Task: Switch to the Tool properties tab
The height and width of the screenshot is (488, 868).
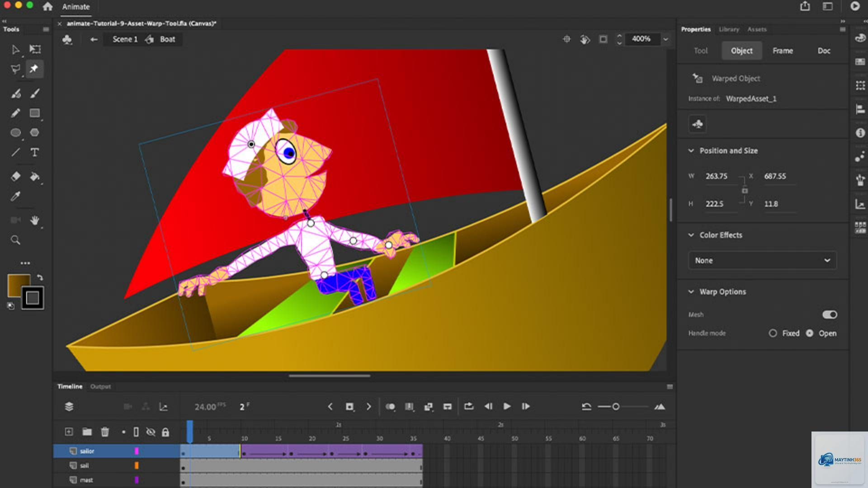Action: coord(700,51)
